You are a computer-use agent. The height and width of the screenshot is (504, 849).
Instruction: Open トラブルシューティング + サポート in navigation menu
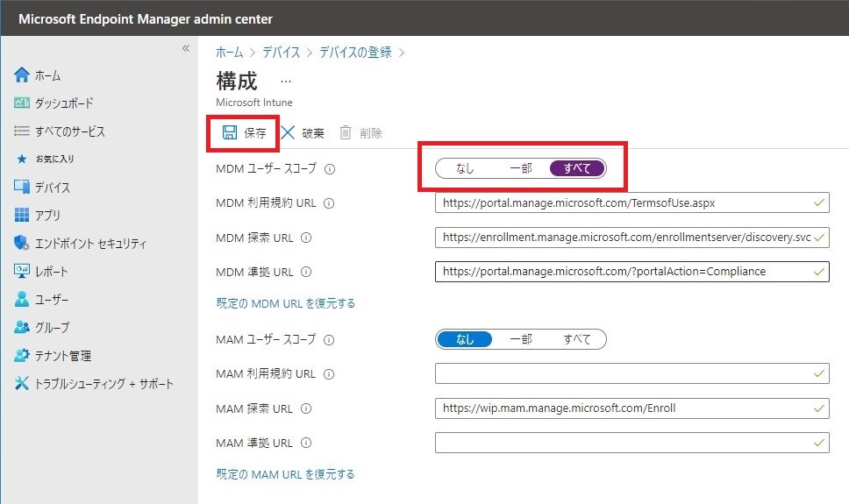[104, 384]
